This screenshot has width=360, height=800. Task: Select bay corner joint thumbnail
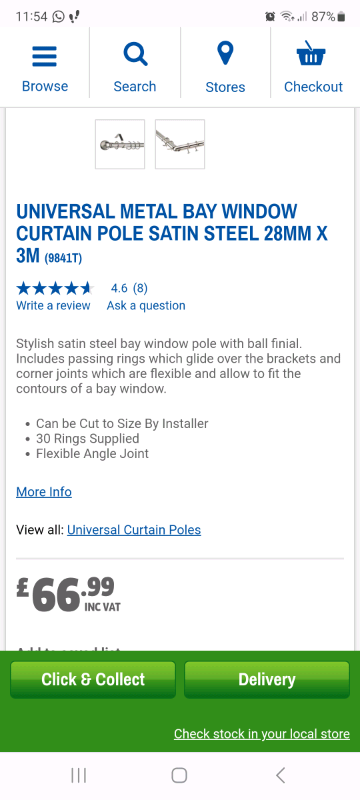180,144
